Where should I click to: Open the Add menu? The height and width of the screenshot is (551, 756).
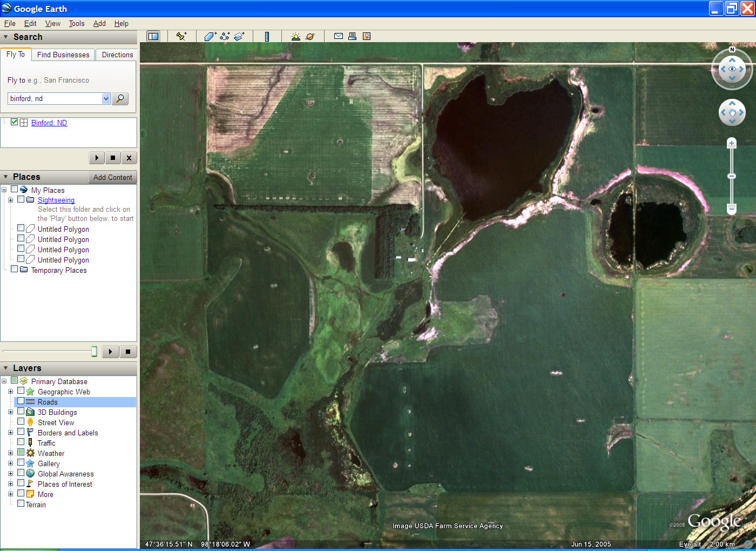[99, 23]
